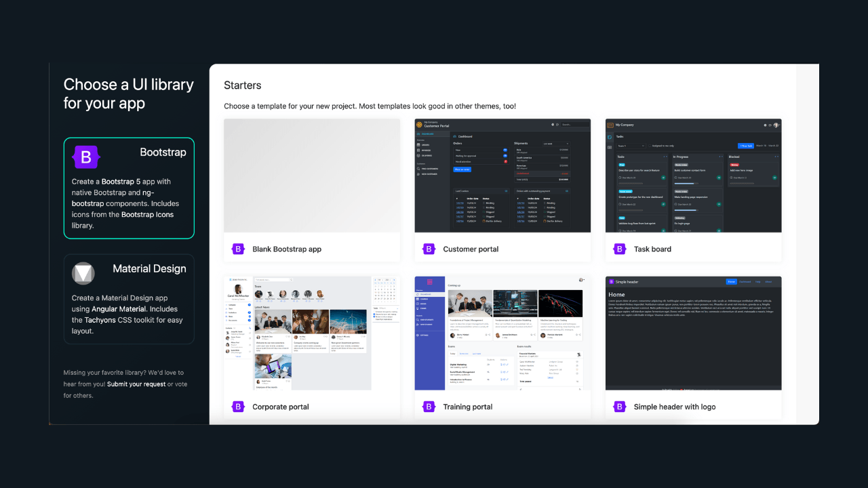
Task: Choose the Task board template thumbnail
Action: point(694,176)
